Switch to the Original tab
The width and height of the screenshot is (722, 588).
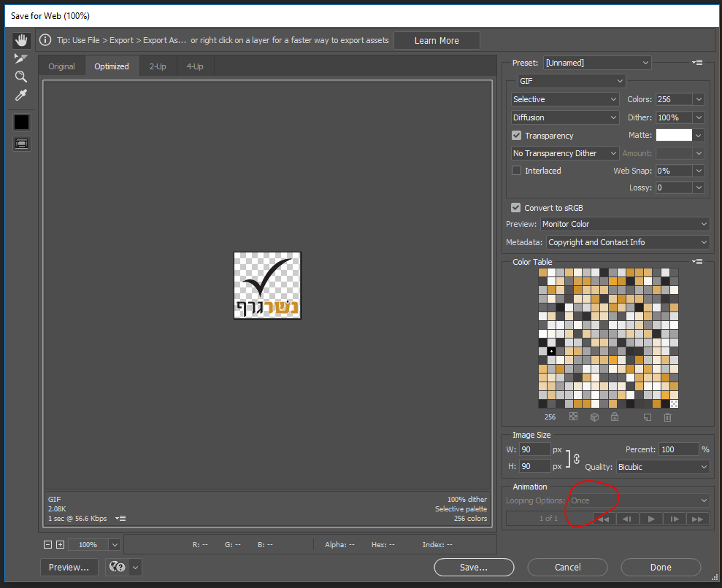click(62, 66)
